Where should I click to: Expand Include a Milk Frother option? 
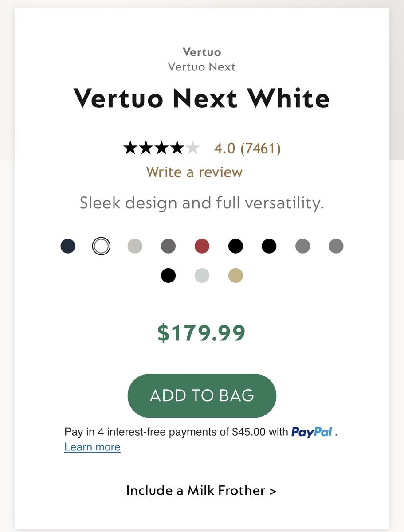click(x=201, y=491)
